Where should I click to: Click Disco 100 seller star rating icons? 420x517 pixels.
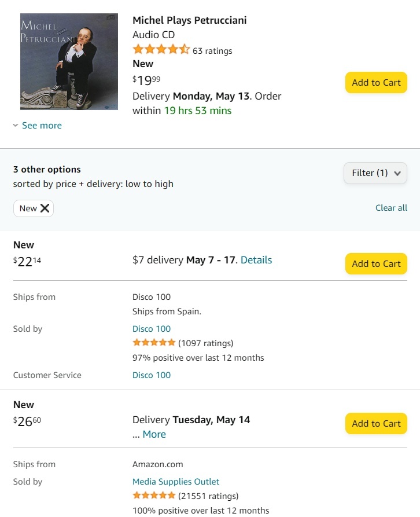click(154, 343)
